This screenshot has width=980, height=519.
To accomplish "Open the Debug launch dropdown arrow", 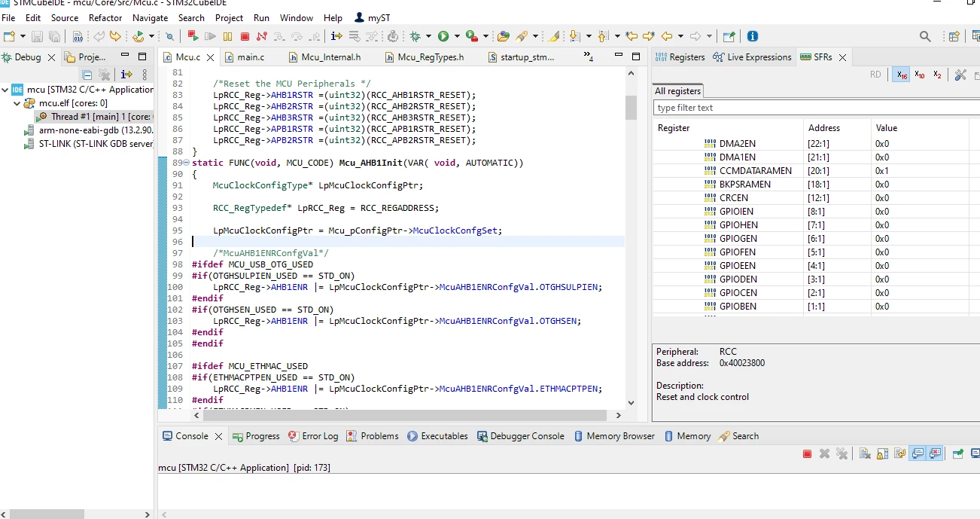I will pyautogui.click(x=428, y=36).
